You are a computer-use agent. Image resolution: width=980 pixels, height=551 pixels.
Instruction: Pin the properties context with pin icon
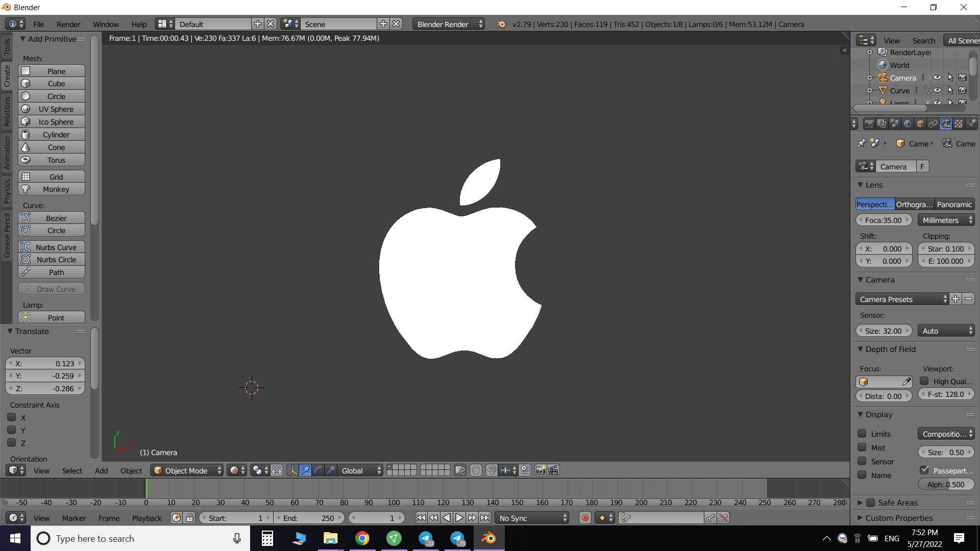[862, 143]
